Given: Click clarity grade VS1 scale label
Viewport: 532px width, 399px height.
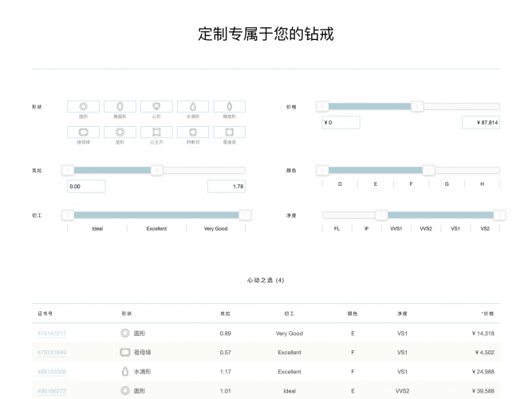Looking at the screenshot, I should click(455, 228).
